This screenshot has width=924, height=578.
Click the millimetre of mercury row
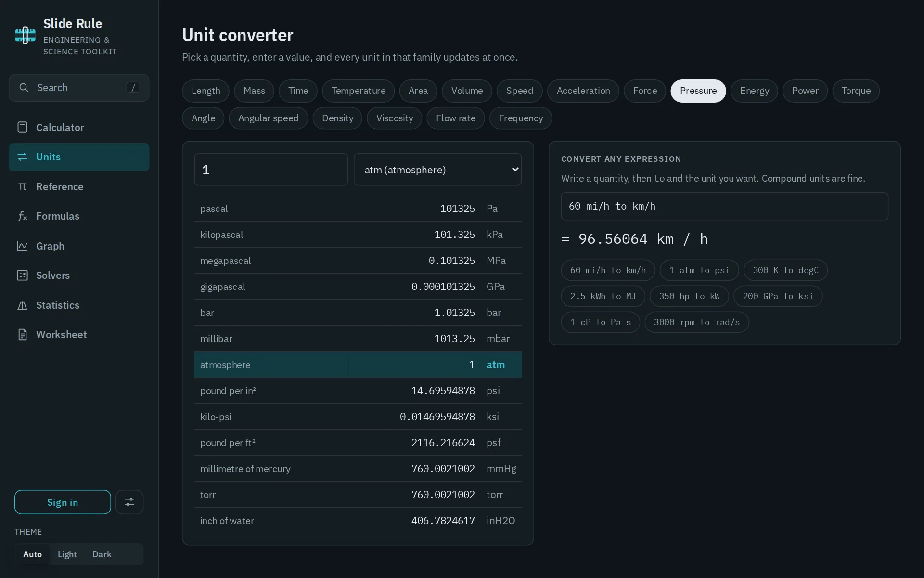(358, 469)
